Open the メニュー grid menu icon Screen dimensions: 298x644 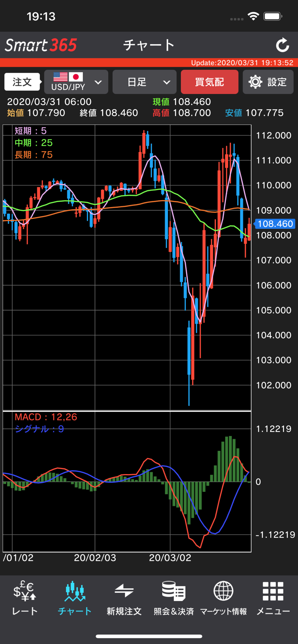(273, 592)
